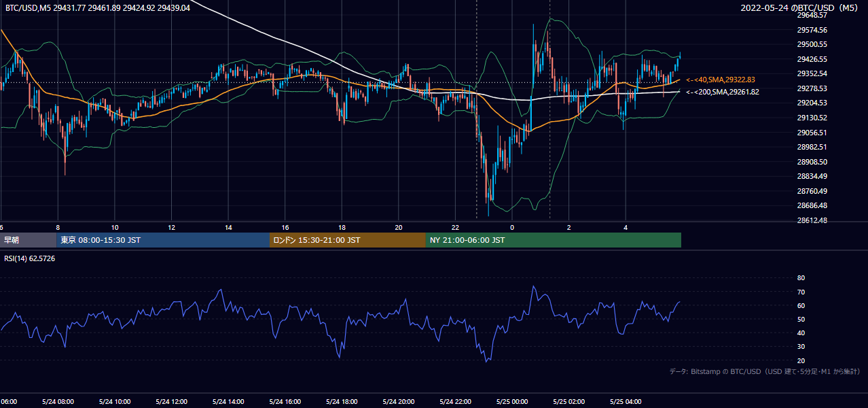Click price axis value 28982.51
Viewport: 868px width, 408px height.
point(812,147)
